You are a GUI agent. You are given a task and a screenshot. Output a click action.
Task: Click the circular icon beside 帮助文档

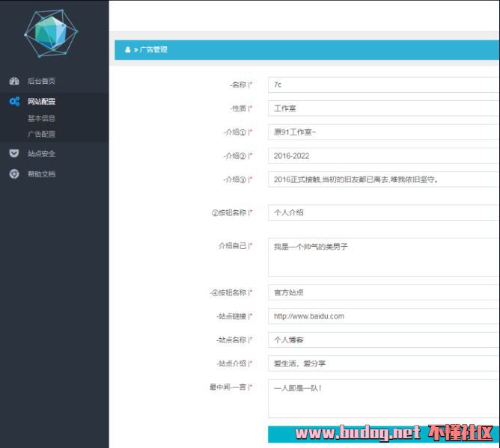(x=14, y=174)
